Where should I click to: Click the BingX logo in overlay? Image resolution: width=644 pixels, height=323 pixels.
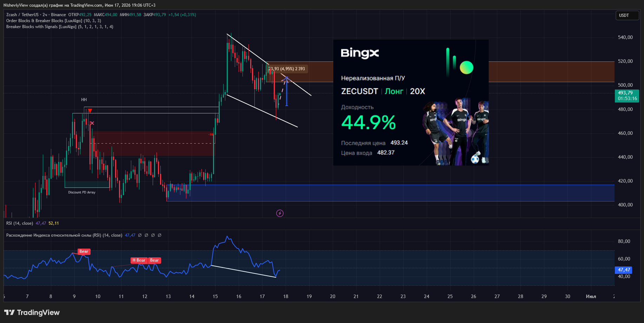point(360,53)
